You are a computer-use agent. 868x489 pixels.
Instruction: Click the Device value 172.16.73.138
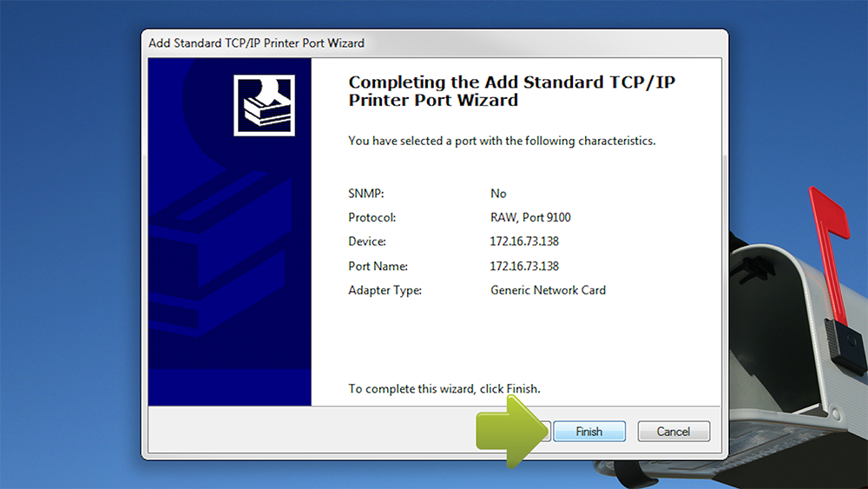point(524,241)
